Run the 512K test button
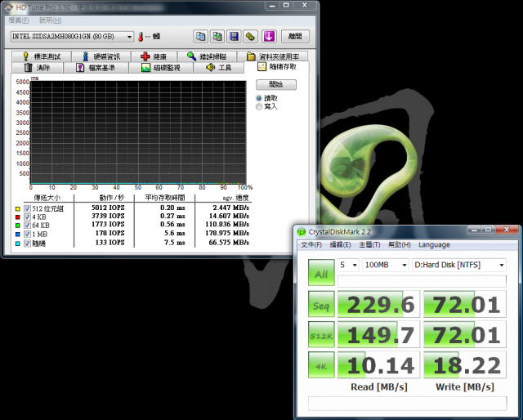The width and height of the screenshot is (523, 420). 321,334
